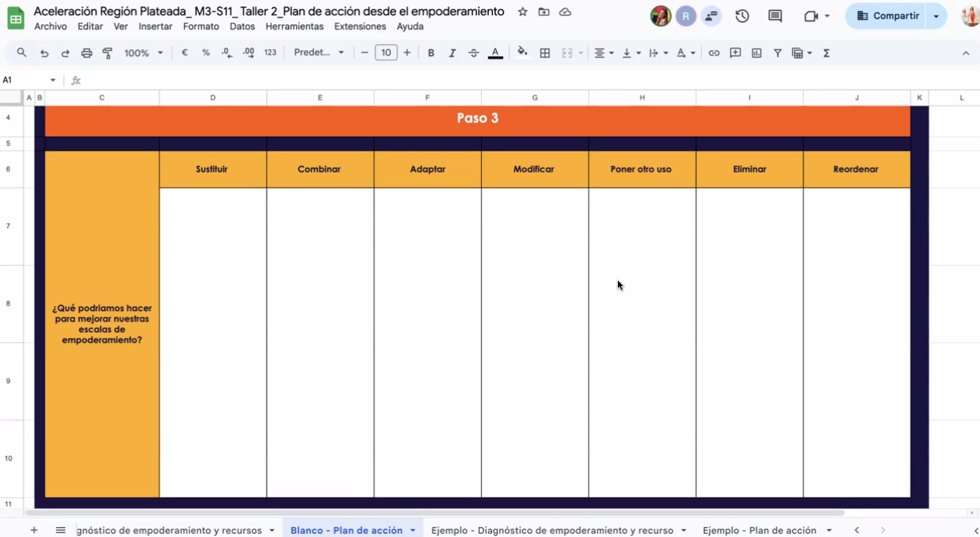Open the functions sigma icon
Screen dimensions: 980x537
point(826,53)
